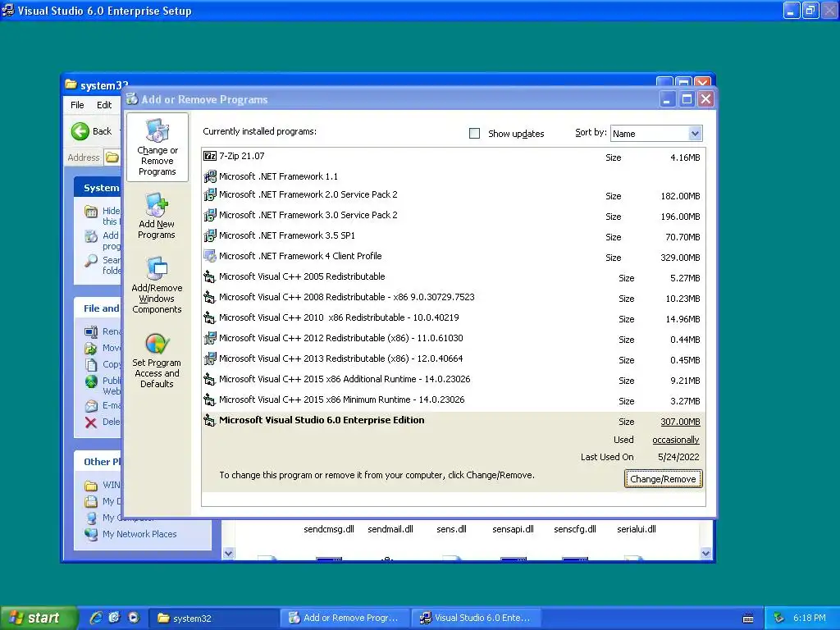Image resolution: width=840 pixels, height=630 pixels.
Task: Click the 7-Zip 21.07 program icon
Action: pos(210,156)
